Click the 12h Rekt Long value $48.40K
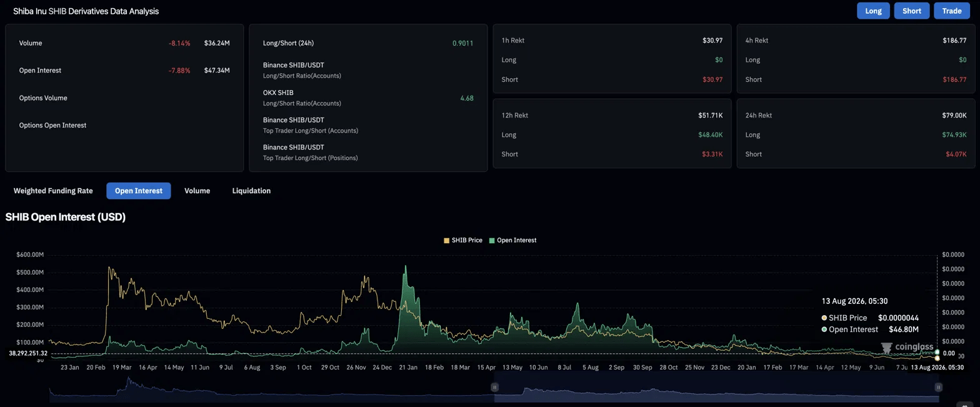 711,135
